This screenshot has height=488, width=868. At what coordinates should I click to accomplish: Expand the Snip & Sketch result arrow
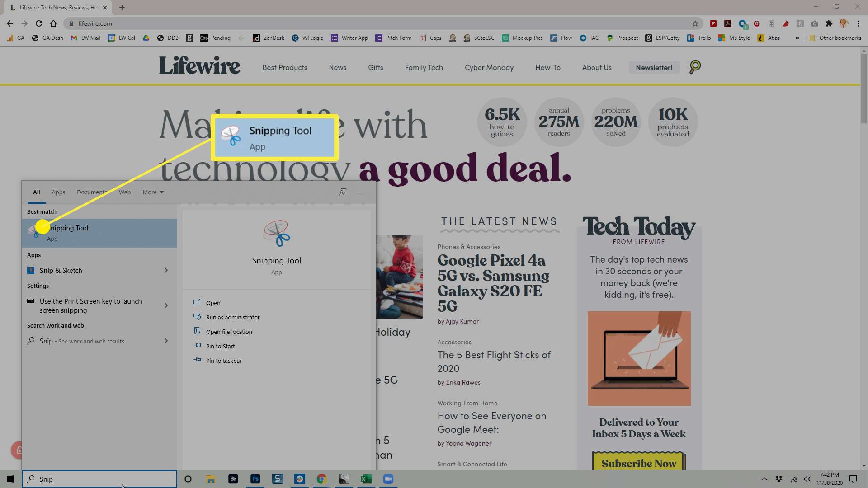166,270
